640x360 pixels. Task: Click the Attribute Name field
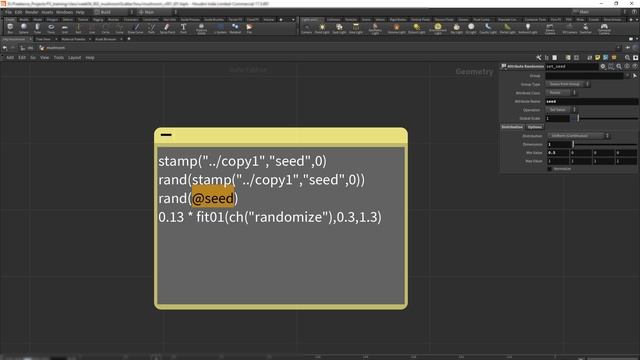point(591,101)
